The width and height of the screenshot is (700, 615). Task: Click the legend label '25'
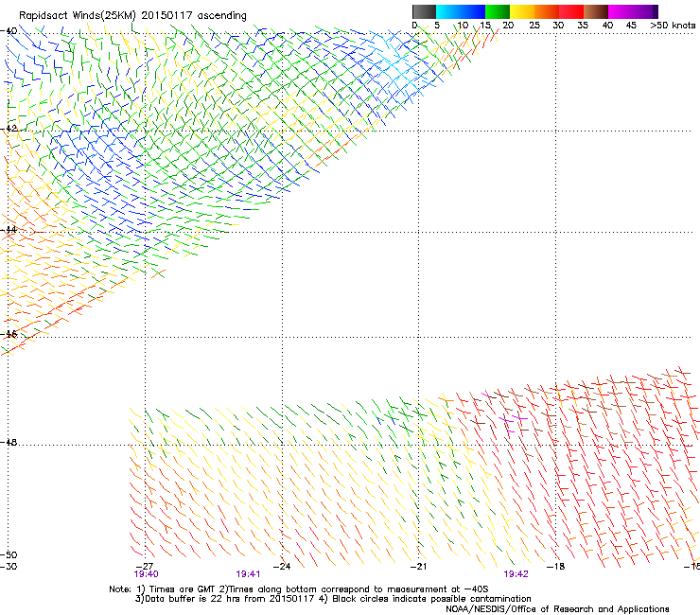(x=534, y=26)
